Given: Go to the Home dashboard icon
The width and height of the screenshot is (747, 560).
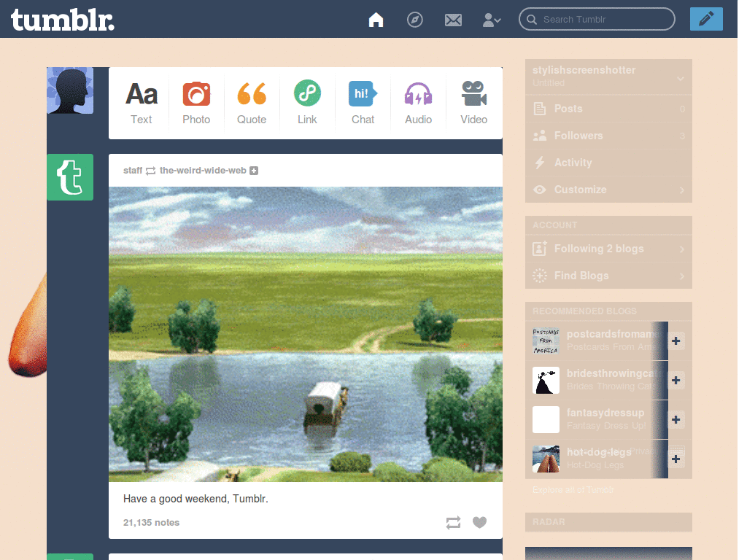Looking at the screenshot, I should pyautogui.click(x=376, y=20).
